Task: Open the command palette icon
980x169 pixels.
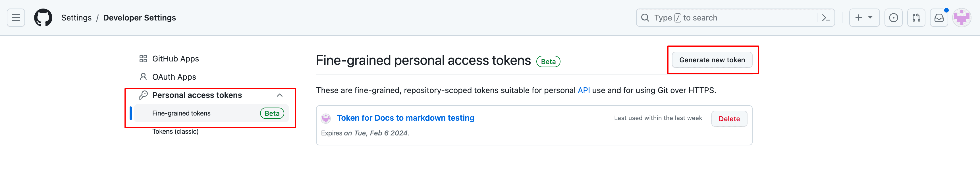Action: [826, 18]
